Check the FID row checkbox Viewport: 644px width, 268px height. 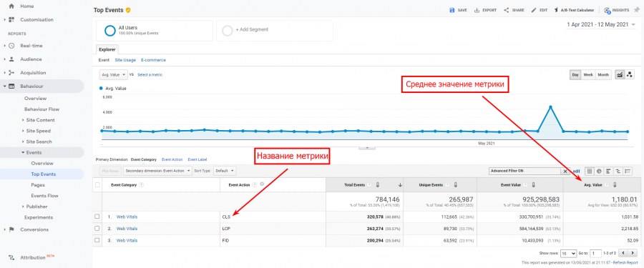(x=97, y=240)
